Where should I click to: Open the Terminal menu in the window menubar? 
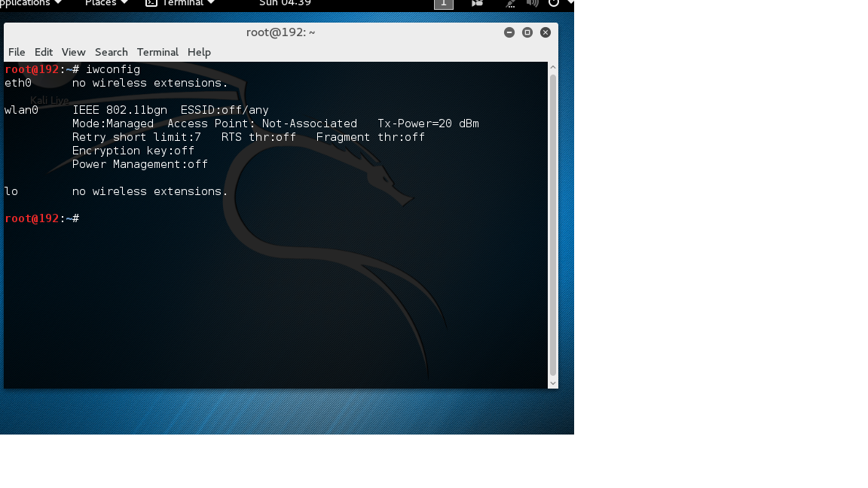coord(157,52)
